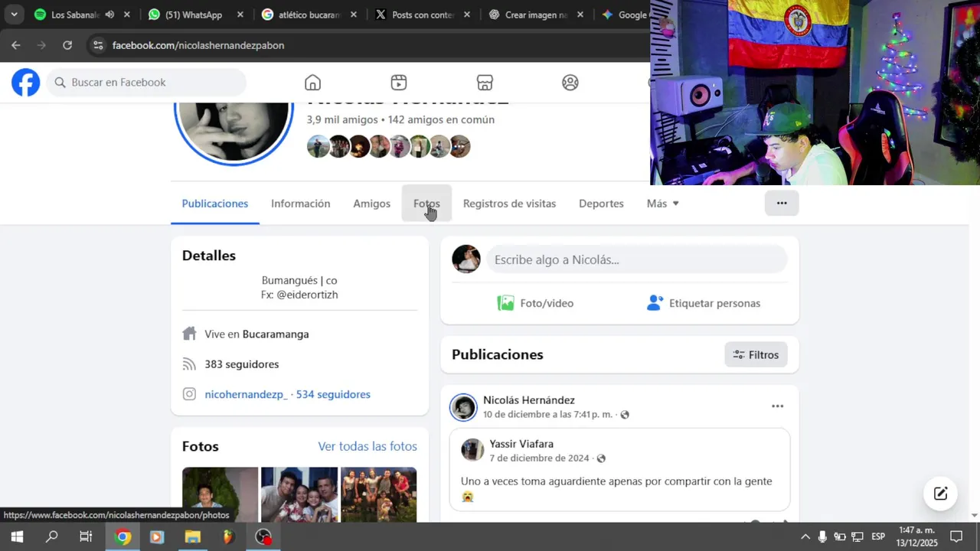The width and height of the screenshot is (980, 551).
Task: Open the Fotos tab
Action: (426, 204)
